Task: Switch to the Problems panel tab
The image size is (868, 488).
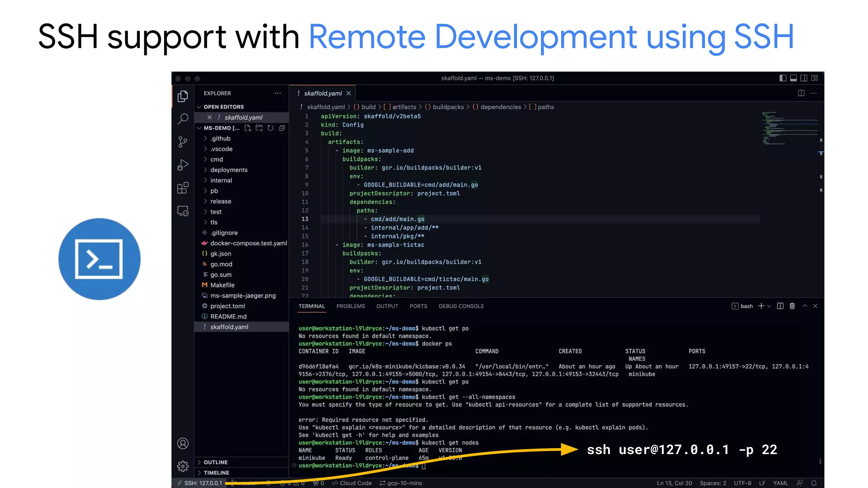Action: 351,306
